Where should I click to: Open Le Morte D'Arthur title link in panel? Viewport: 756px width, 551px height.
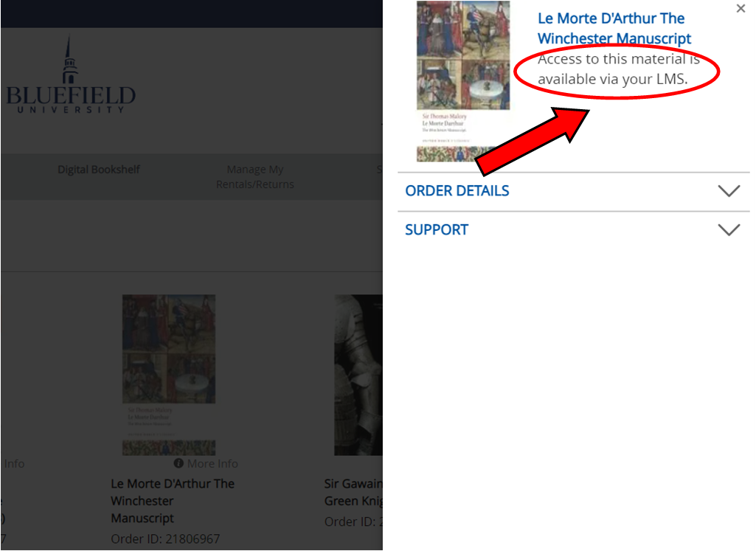click(x=614, y=28)
